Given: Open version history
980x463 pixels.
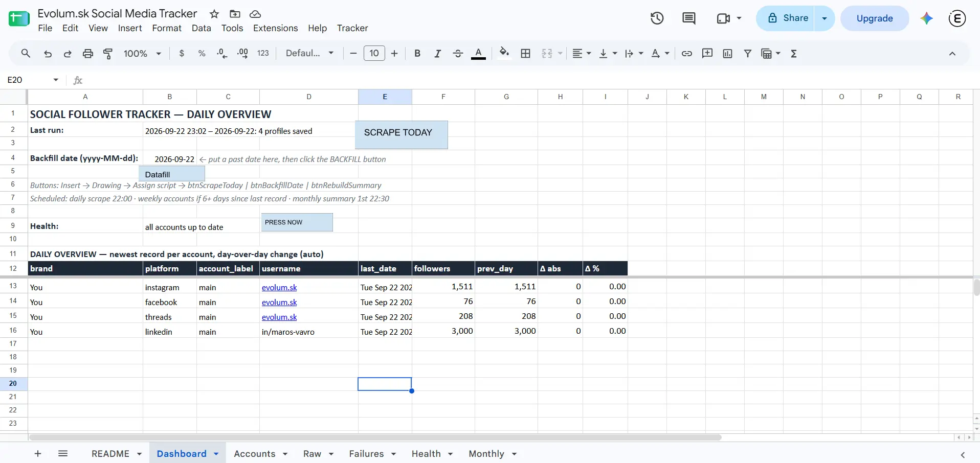Looking at the screenshot, I should tap(657, 18).
